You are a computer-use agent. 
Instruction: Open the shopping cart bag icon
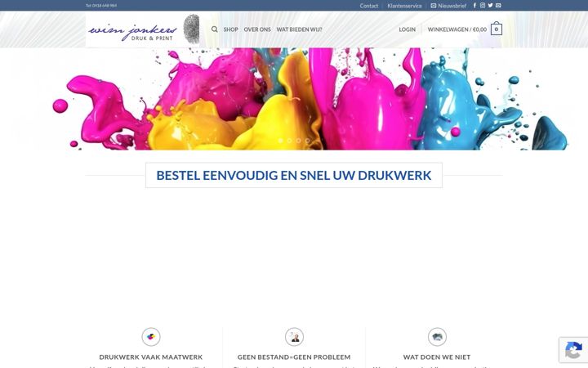coord(497,29)
